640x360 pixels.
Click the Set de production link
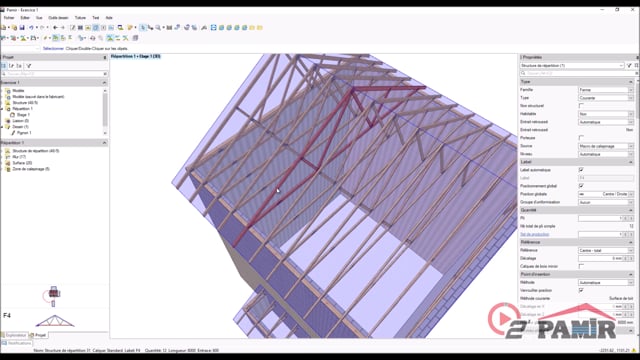coord(534,234)
